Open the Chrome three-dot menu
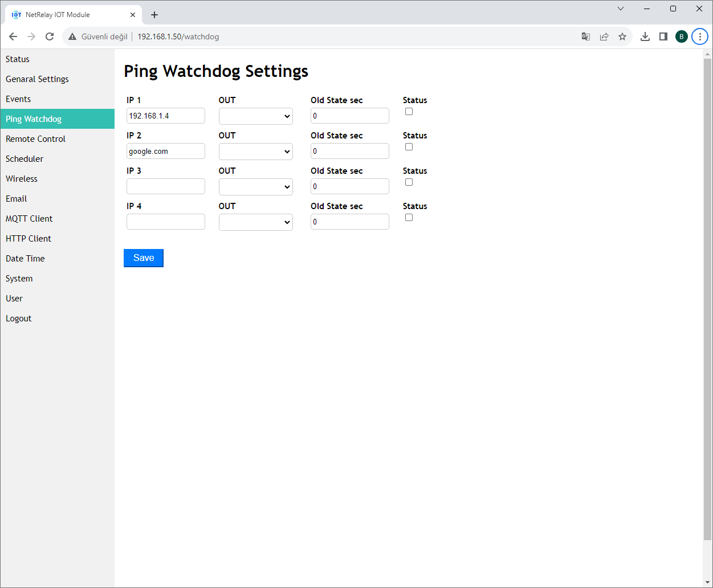The image size is (713, 588). tap(699, 36)
